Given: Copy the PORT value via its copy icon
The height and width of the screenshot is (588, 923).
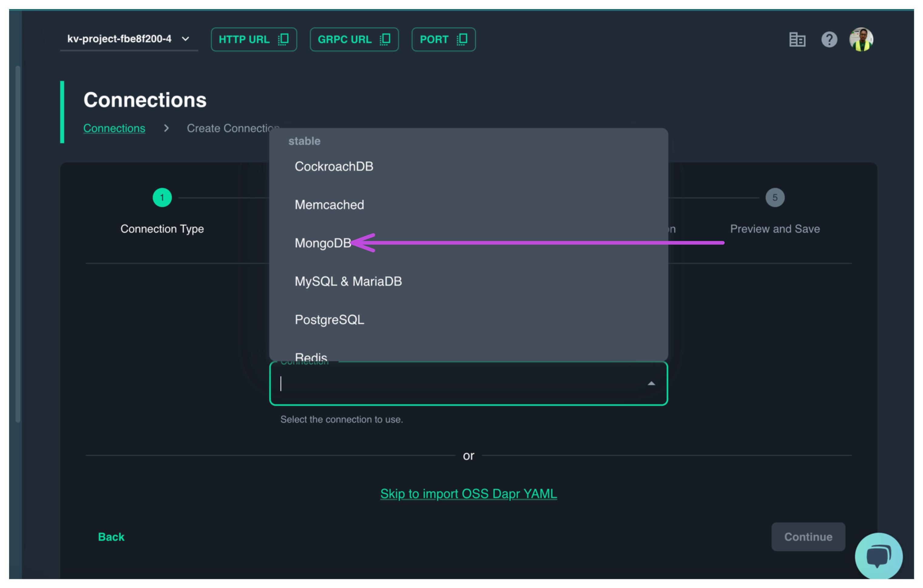Looking at the screenshot, I should coord(462,39).
